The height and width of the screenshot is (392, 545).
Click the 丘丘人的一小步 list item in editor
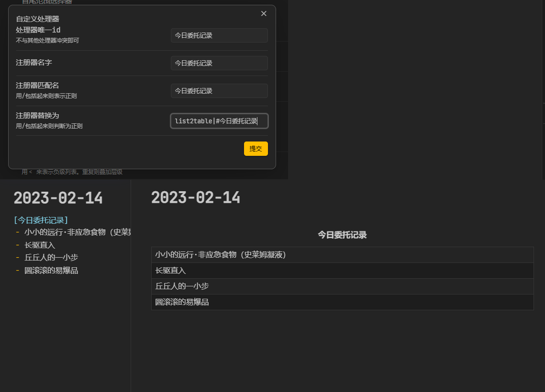click(51, 257)
